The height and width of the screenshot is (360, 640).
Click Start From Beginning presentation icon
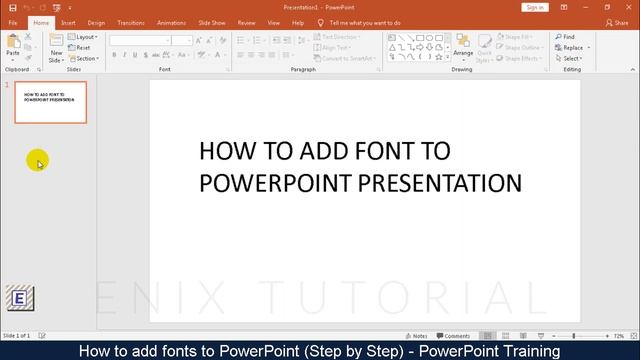[57, 8]
